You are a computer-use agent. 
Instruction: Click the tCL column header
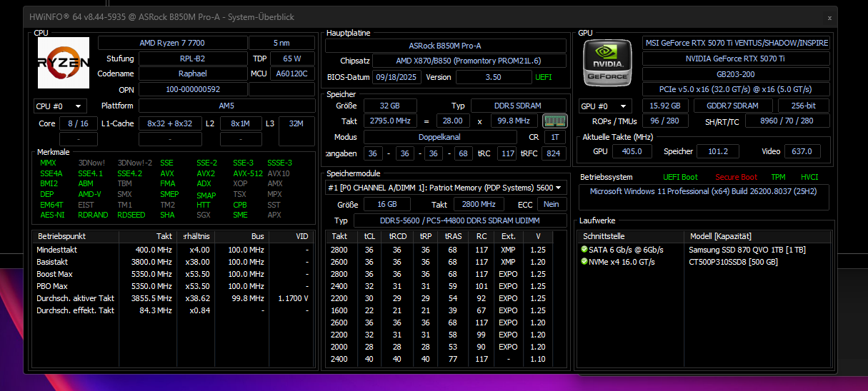pyautogui.click(x=369, y=236)
